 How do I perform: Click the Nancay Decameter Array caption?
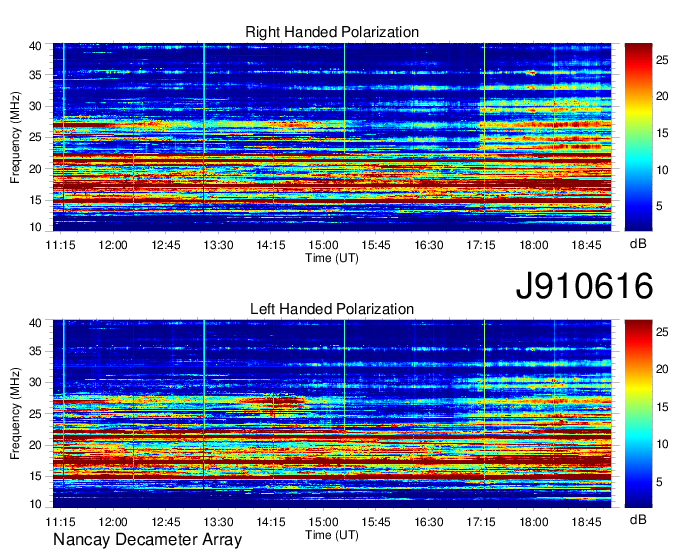click(x=147, y=540)
